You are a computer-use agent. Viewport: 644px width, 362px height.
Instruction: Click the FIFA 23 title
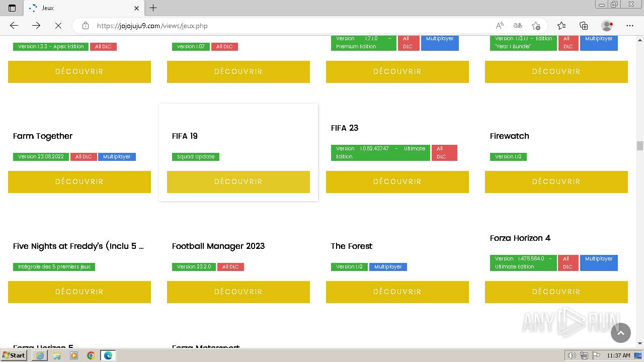(345, 128)
